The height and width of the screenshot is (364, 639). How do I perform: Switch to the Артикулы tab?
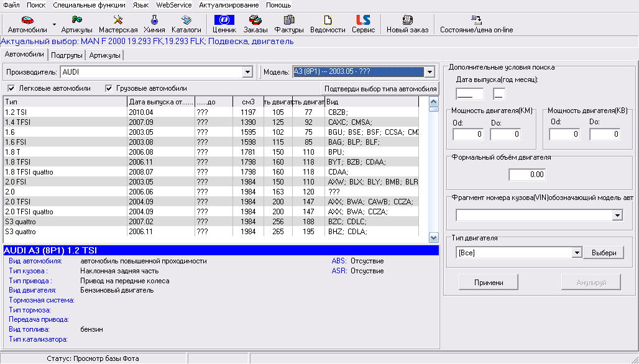(x=104, y=55)
